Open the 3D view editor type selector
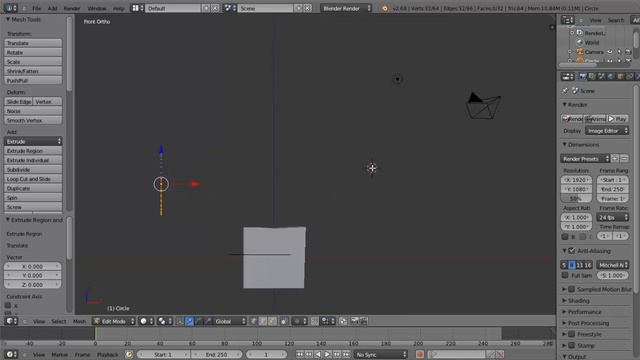 point(11,321)
